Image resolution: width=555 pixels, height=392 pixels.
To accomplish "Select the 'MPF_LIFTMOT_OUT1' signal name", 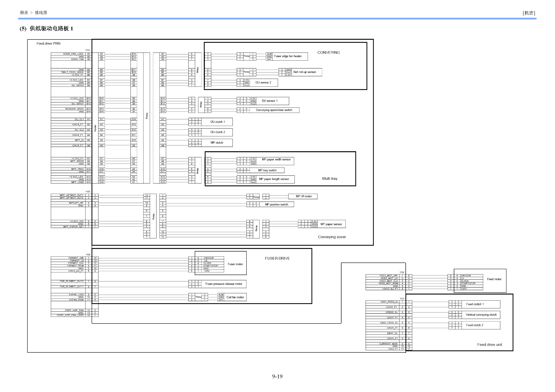I will tap(71, 195).
